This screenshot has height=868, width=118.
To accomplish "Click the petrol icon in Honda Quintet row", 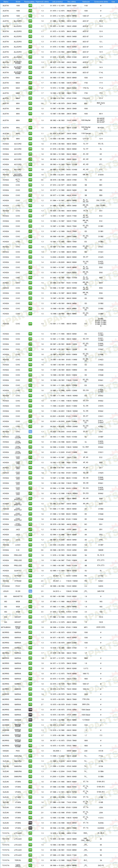I will (30, 570).
